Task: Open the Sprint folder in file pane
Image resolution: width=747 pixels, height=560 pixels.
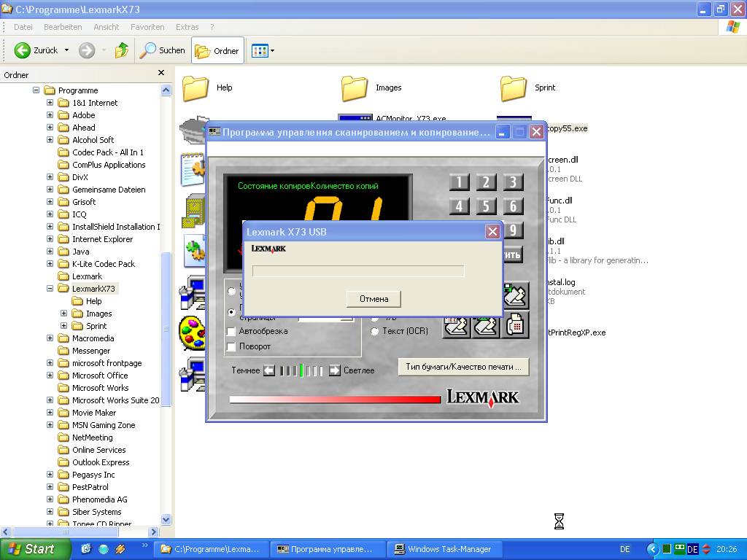Action: click(x=514, y=88)
